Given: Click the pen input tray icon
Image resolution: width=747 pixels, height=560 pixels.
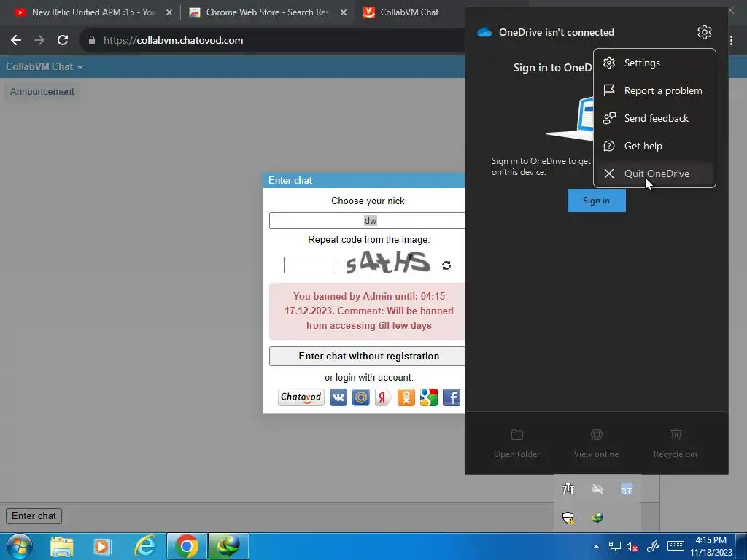Looking at the screenshot, I should [x=653, y=546].
